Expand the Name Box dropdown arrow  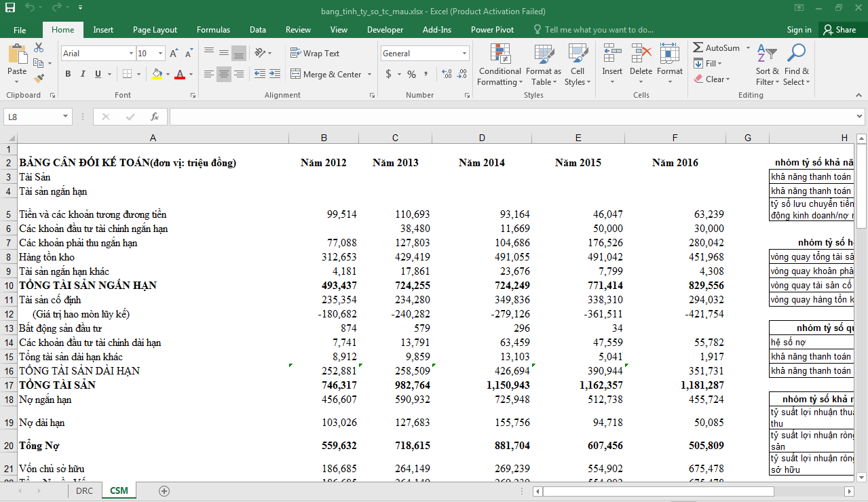(66, 117)
